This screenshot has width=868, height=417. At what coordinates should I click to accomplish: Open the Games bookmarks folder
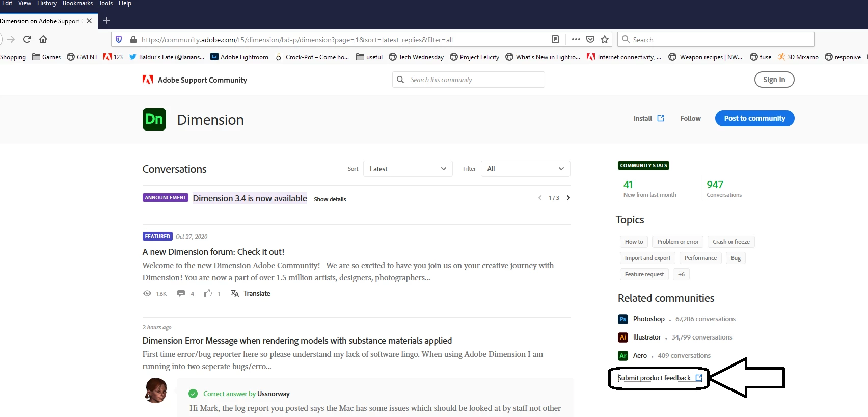pyautogui.click(x=46, y=57)
